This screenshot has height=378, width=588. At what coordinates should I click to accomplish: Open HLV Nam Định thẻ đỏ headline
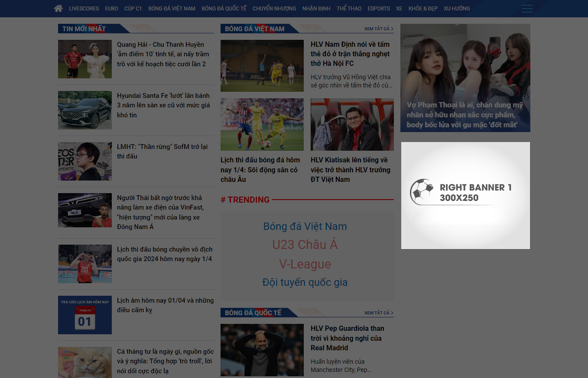pyautogui.click(x=350, y=54)
